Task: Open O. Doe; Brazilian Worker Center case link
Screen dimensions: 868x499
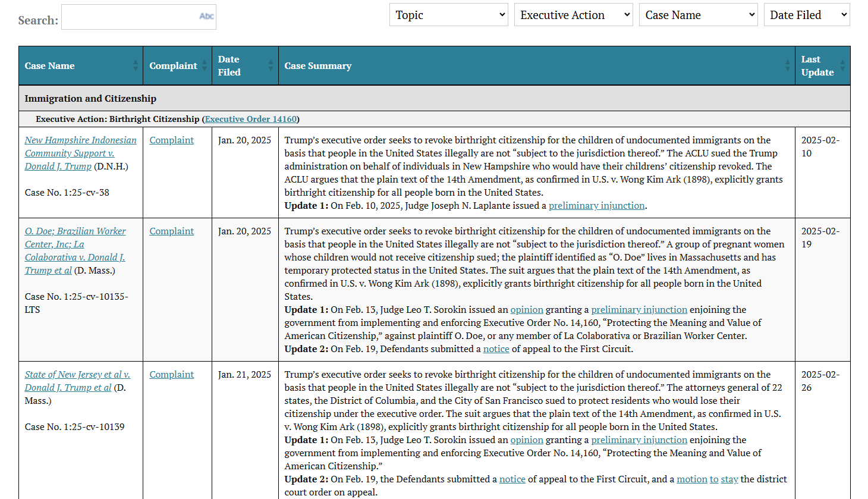Action: point(76,251)
